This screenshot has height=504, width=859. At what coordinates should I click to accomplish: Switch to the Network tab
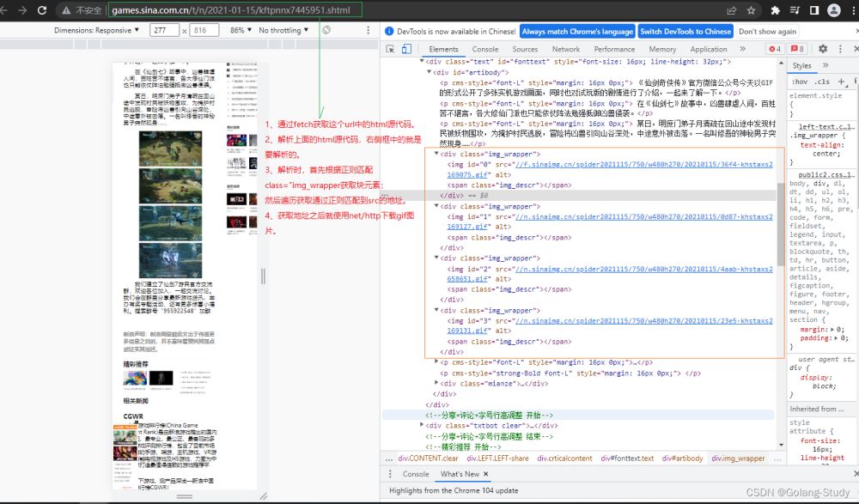(565, 49)
